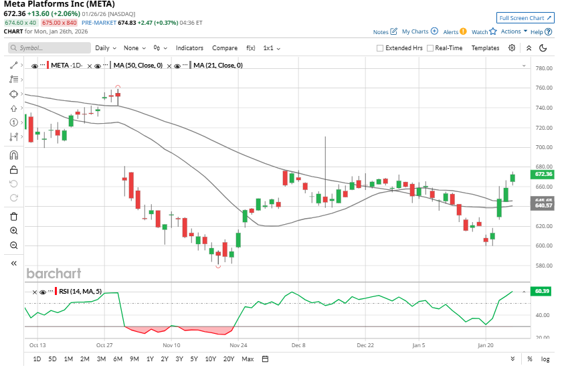Select the 5Y time range

coord(194,359)
